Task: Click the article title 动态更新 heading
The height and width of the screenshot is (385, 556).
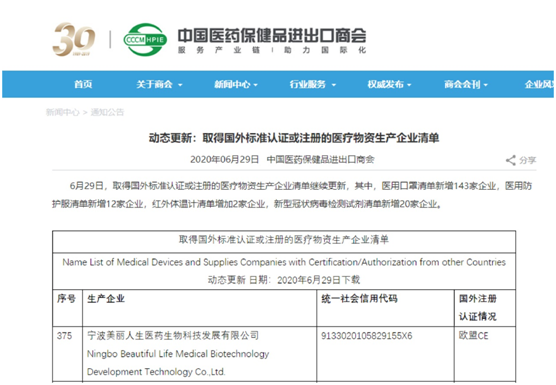Action: 294,138
